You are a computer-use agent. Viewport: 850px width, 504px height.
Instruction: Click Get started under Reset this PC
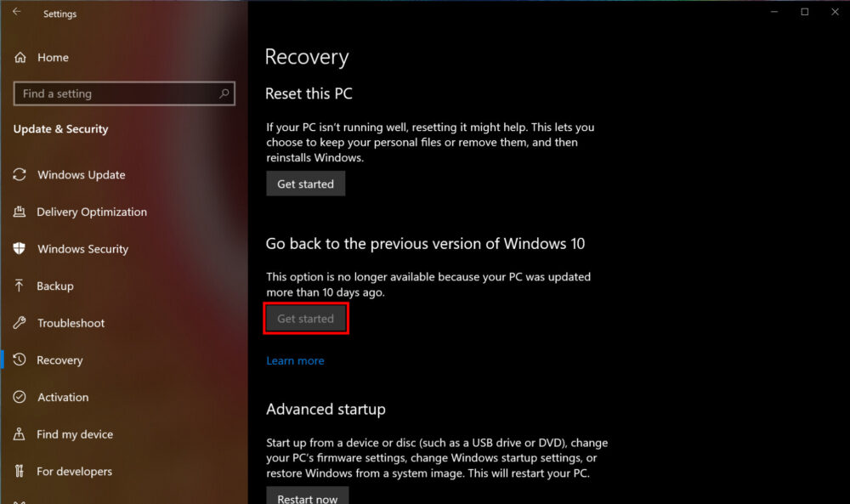click(x=305, y=183)
